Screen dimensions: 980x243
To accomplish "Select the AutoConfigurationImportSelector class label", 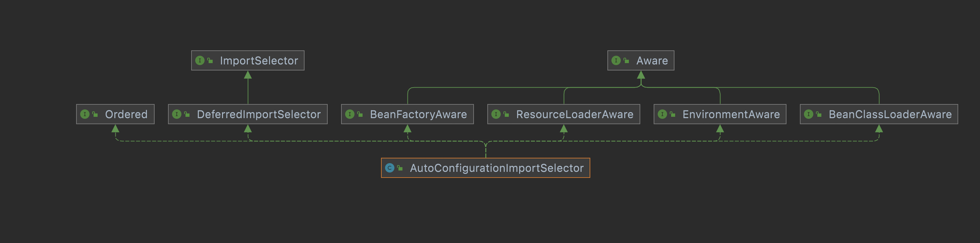I will 496,168.
